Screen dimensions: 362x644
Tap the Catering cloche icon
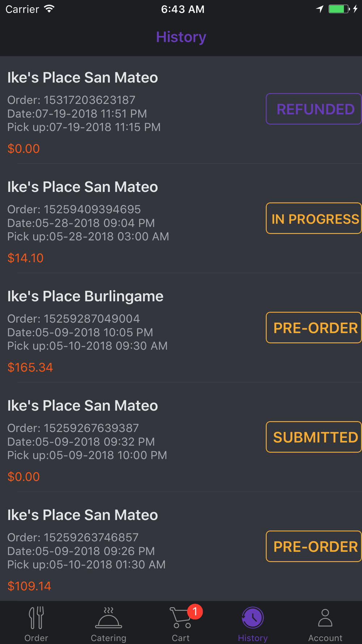(109, 618)
